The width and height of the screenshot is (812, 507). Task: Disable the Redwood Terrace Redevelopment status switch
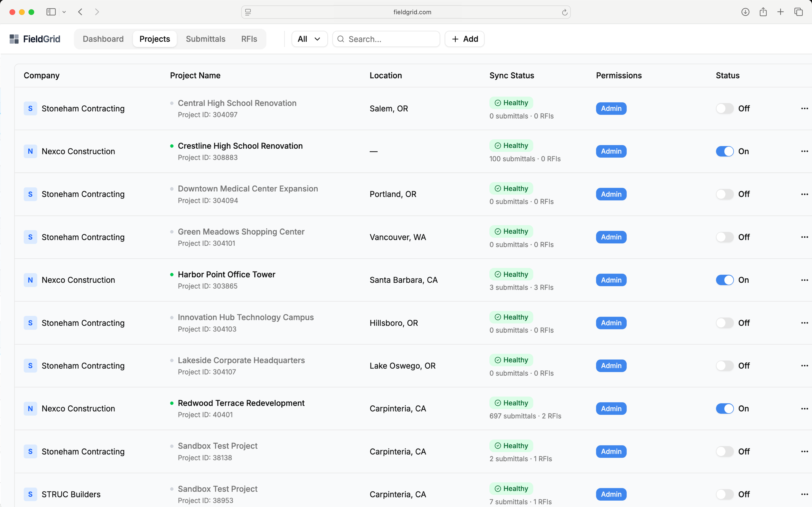click(x=724, y=408)
